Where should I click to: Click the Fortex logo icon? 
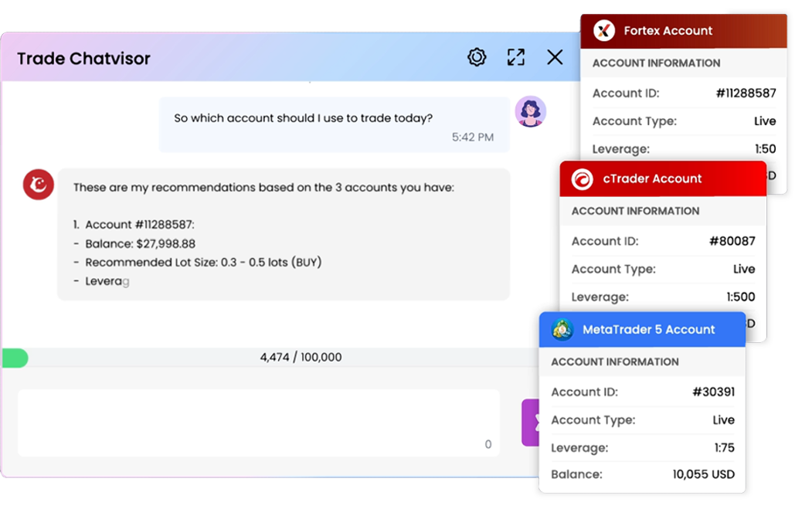[x=604, y=31]
